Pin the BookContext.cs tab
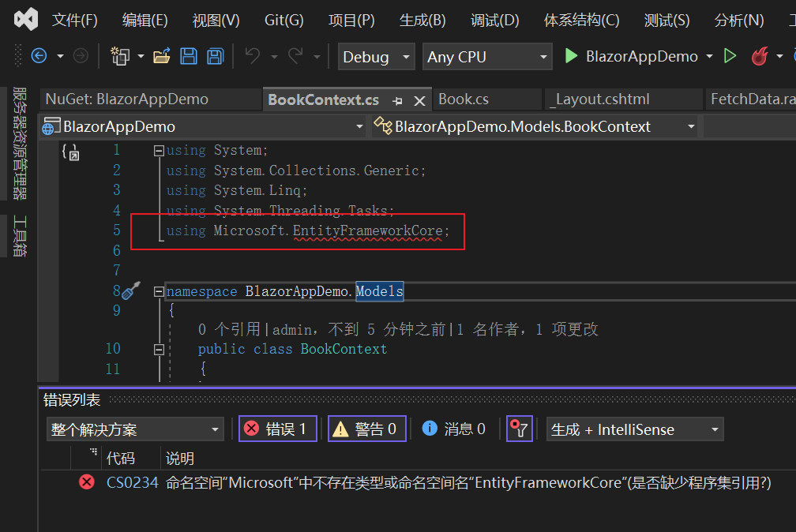 tap(397, 101)
